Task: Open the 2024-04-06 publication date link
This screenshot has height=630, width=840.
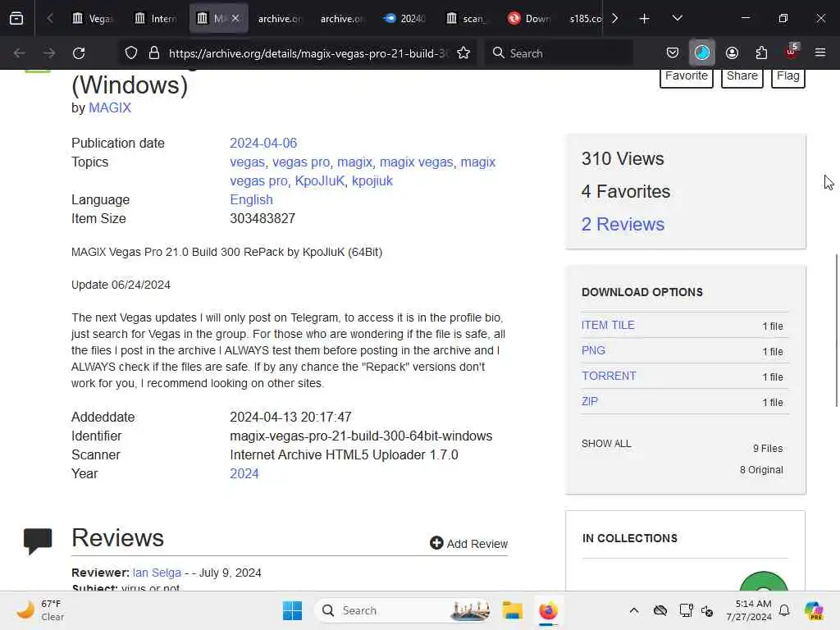Action: [263, 143]
